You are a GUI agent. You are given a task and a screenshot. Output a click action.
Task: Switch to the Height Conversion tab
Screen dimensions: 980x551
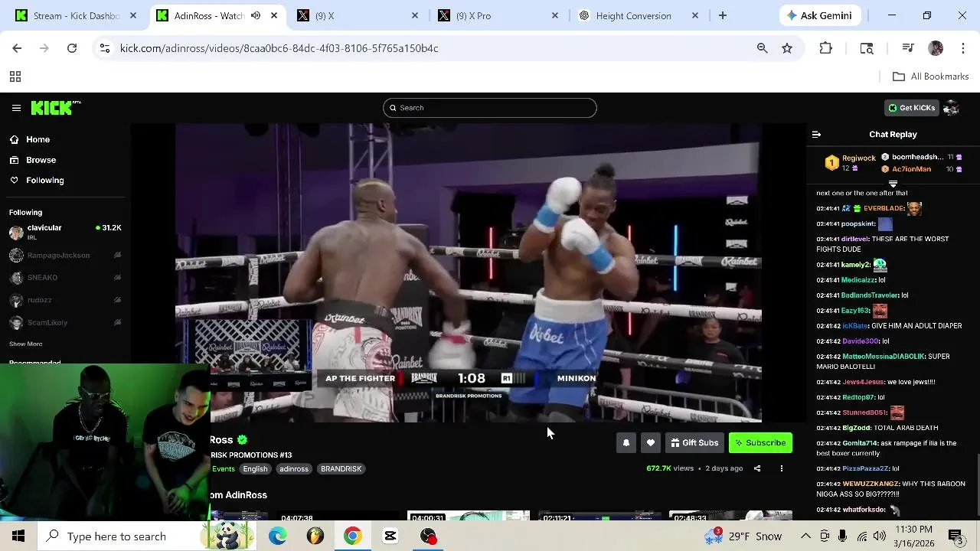coord(638,15)
